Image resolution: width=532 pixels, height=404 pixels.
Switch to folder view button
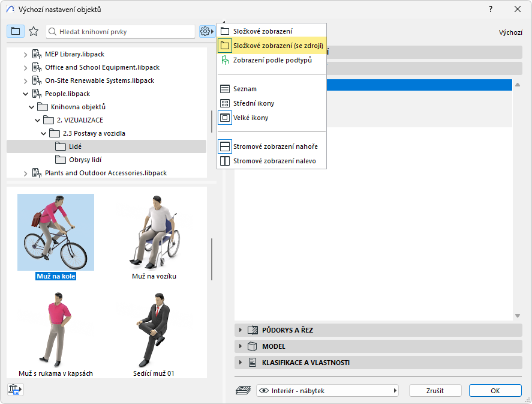(x=16, y=31)
